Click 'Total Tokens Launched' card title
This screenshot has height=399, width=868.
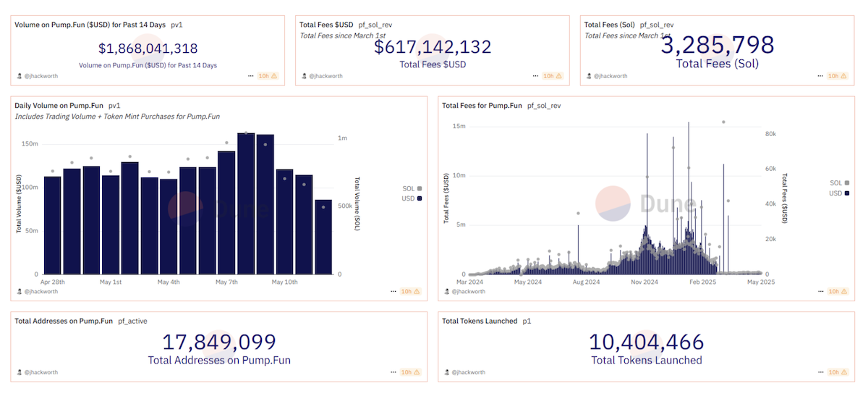(x=480, y=321)
